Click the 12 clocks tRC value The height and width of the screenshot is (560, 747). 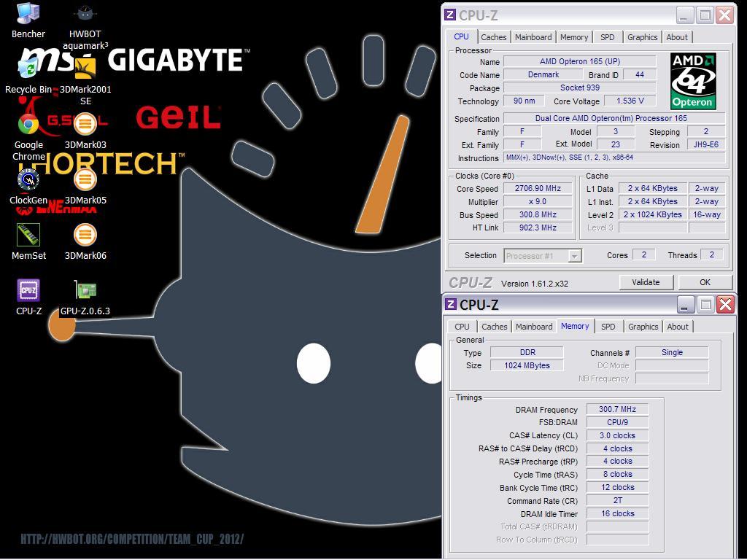[617, 487]
